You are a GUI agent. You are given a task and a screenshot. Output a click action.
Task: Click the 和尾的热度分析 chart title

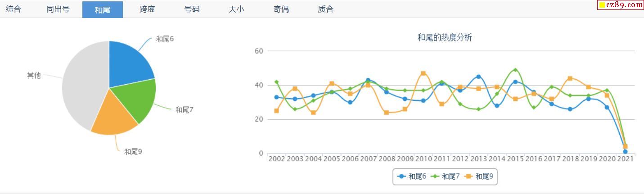[445, 38]
